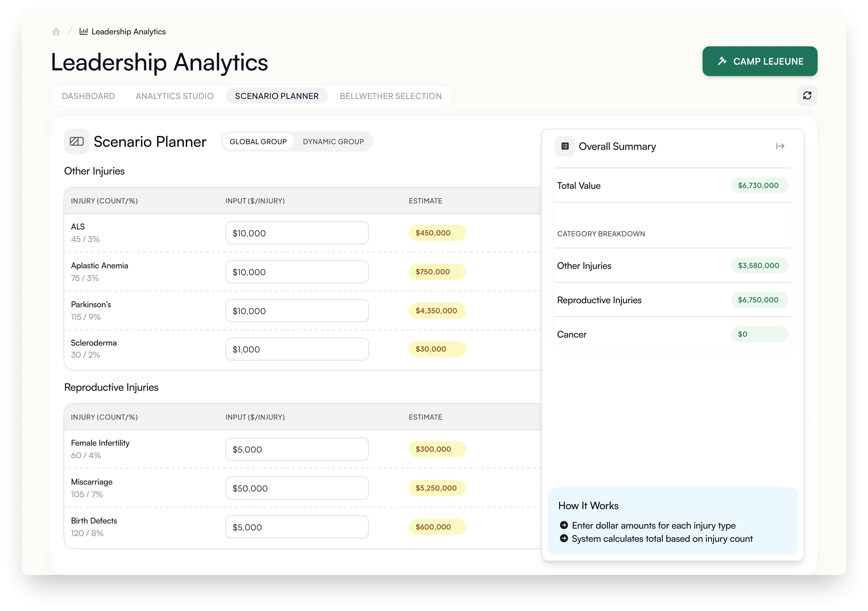Click the $30,000 Scleroderma estimate
The image size is (868, 611).
[437, 349]
